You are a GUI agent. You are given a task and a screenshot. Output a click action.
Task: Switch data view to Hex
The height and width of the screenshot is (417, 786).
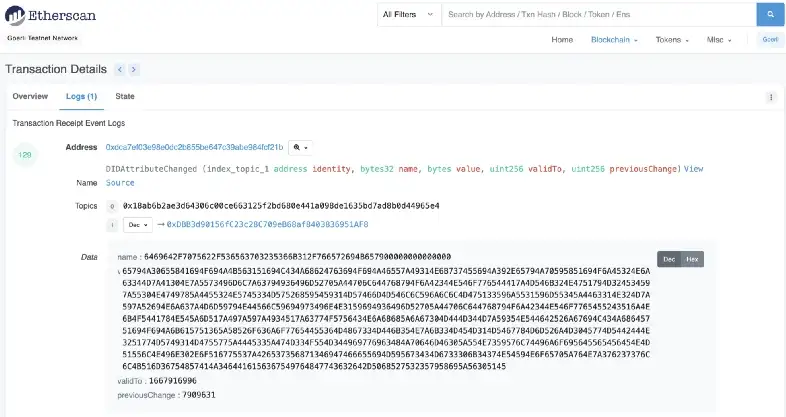(692, 259)
